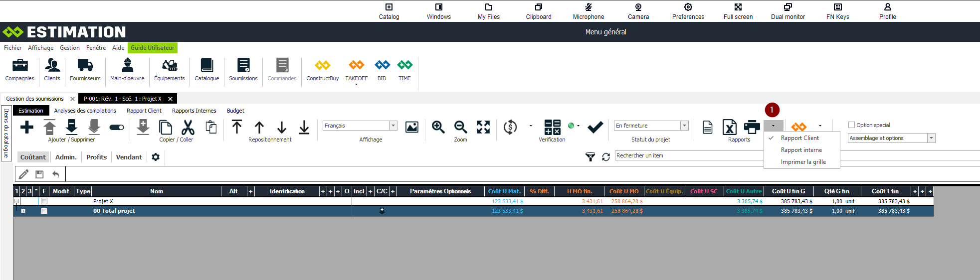This screenshot has width=980, height=280.
Task: Click the Équipements excavator icon
Action: 169,66
